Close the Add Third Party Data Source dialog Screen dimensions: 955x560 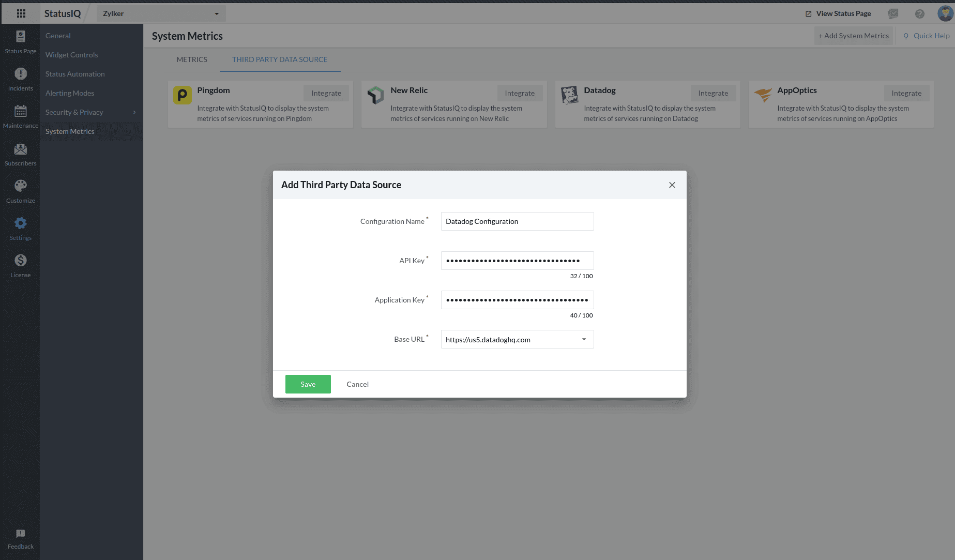672,185
